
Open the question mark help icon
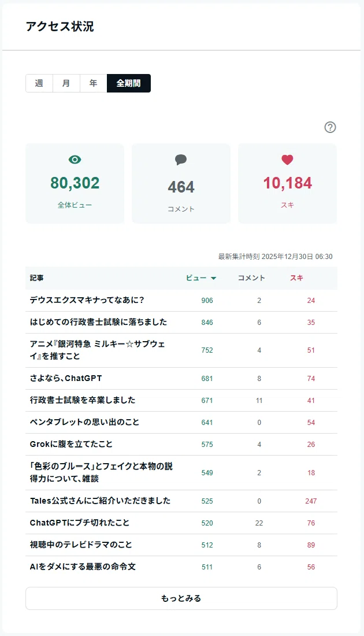330,127
